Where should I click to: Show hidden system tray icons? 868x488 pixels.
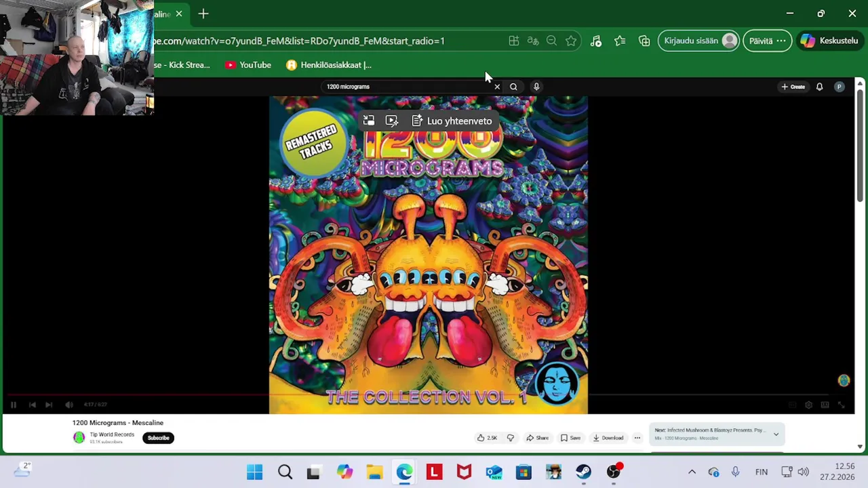click(692, 472)
